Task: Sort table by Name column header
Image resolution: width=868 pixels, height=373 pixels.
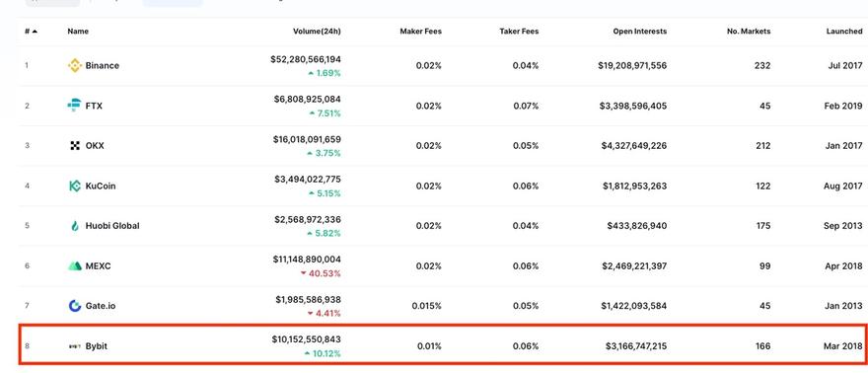Action: click(x=78, y=32)
